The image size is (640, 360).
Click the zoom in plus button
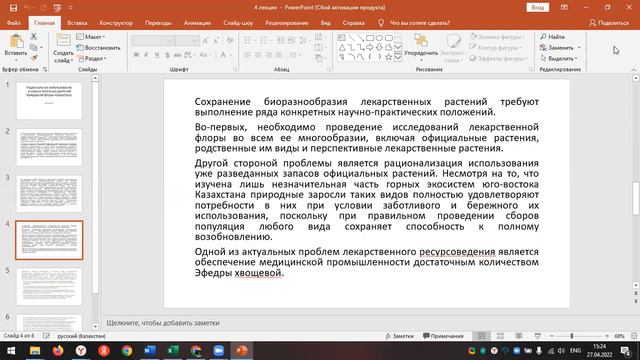[x=607, y=336]
